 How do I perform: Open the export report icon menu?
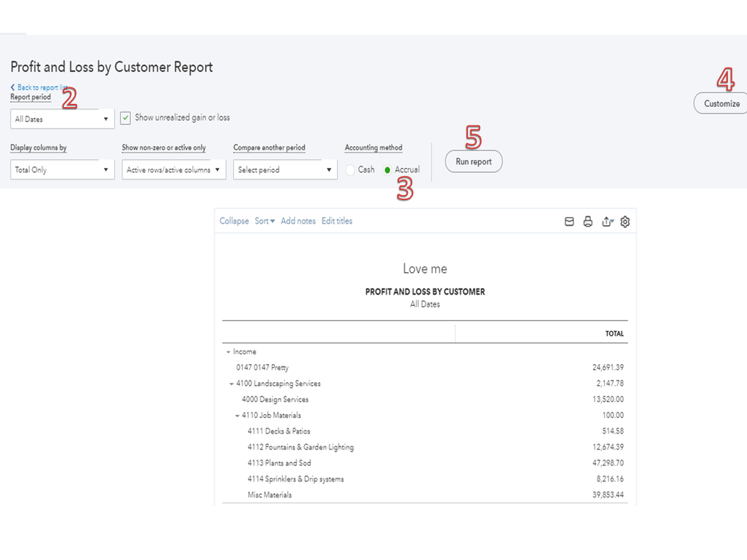pyautogui.click(x=607, y=221)
